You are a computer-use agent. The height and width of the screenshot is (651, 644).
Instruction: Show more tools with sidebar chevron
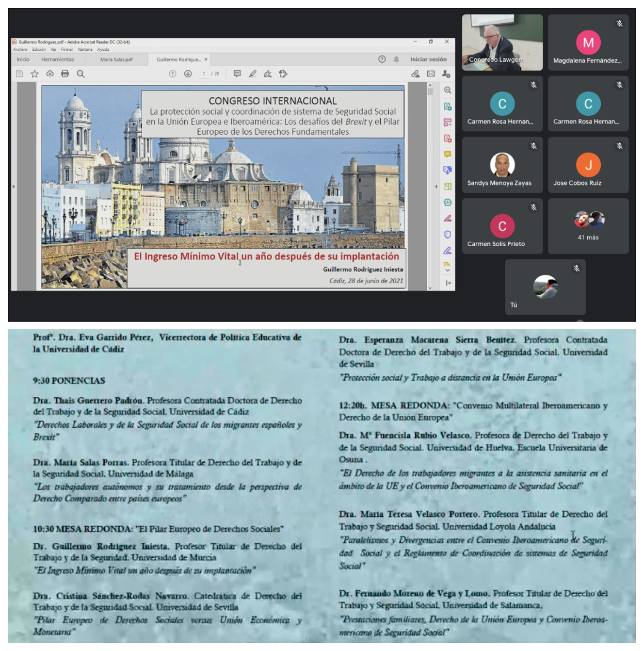447,270
